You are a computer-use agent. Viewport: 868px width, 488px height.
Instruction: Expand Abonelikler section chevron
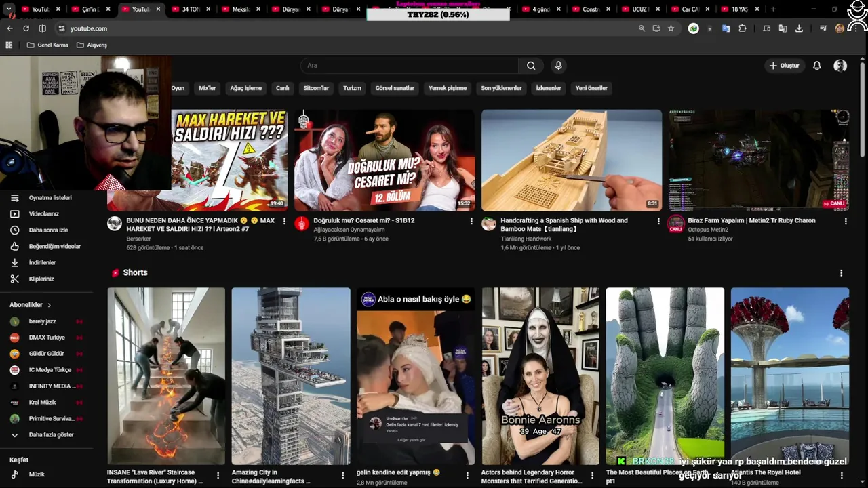tap(49, 305)
